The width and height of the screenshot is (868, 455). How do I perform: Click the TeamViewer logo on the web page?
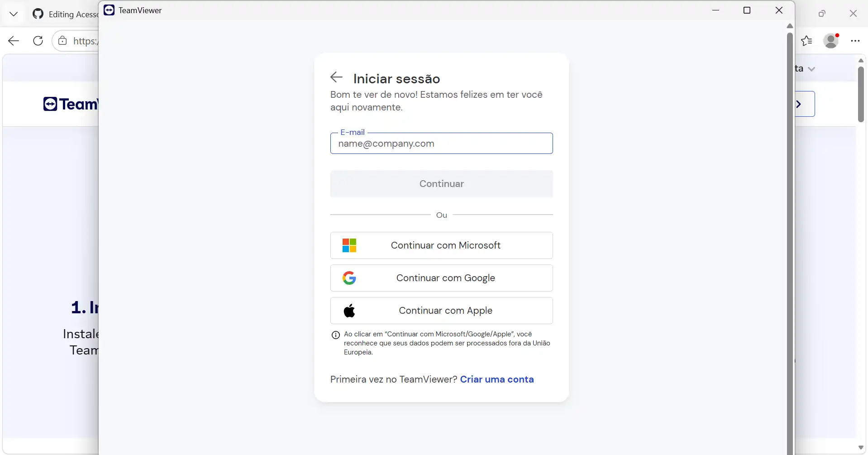[x=71, y=104]
